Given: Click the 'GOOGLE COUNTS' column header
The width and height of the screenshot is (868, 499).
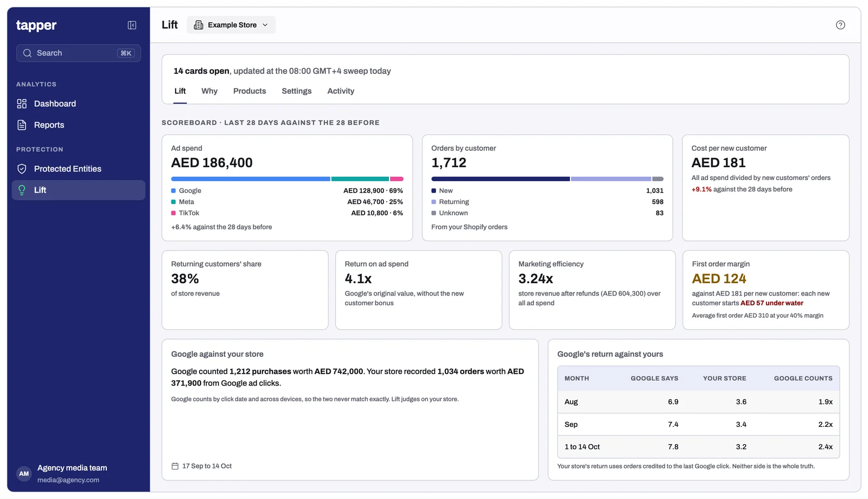Looking at the screenshot, I should tap(803, 379).
